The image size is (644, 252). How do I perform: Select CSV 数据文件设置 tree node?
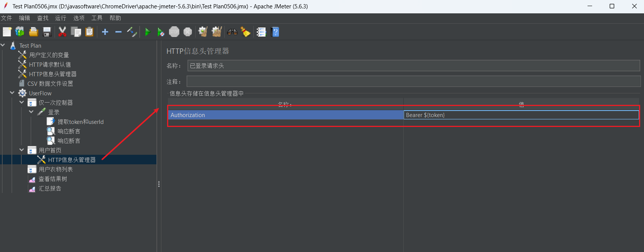pyautogui.click(x=50, y=84)
